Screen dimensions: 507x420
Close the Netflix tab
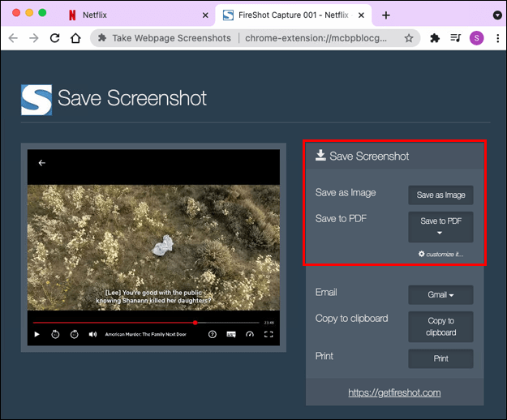point(205,15)
